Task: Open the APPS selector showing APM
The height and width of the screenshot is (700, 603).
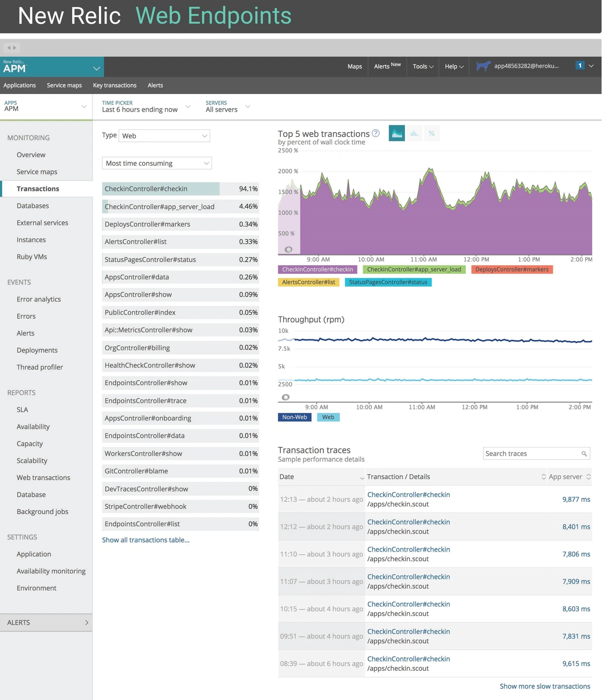Action: pos(46,107)
